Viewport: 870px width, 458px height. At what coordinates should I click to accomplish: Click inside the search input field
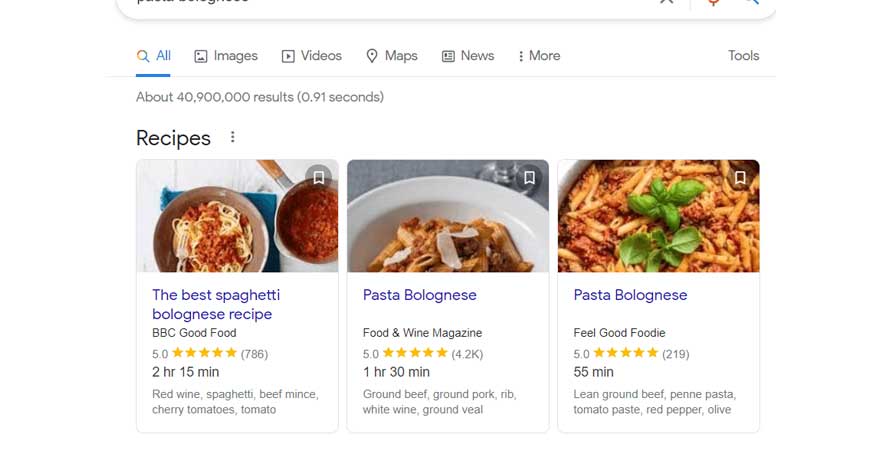tap(400, 3)
